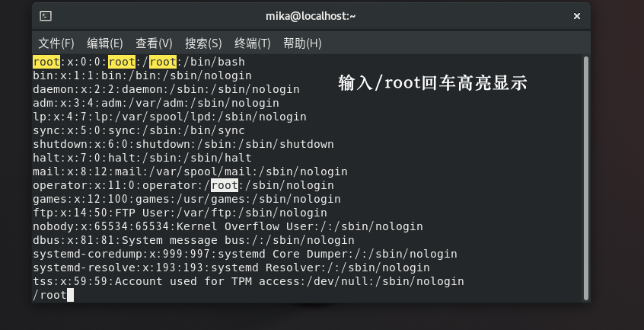644x330 pixels.
Task: Click the ftp:x:14:50 FTP User line
Action: pos(180,213)
